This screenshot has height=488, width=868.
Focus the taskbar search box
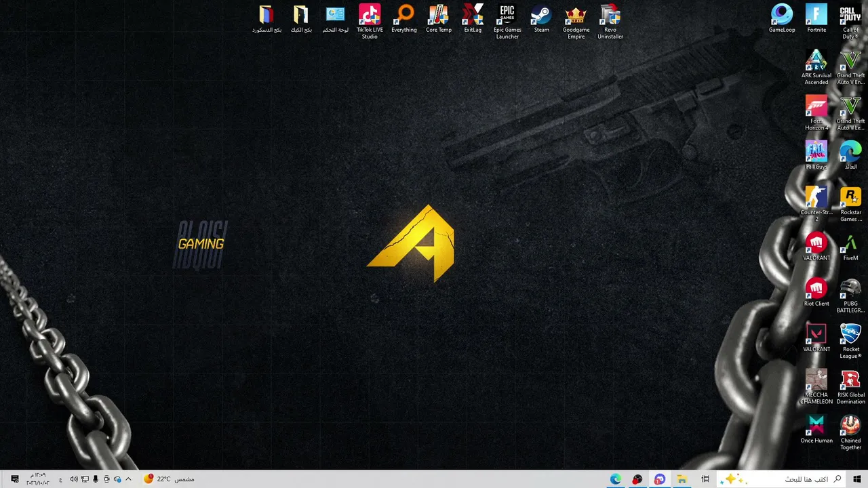[x=781, y=479]
